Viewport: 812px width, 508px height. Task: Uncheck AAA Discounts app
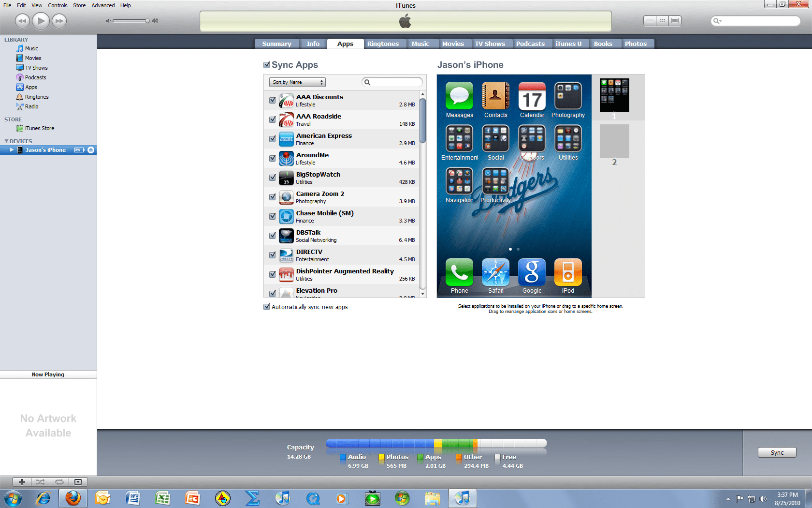point(273,100)
